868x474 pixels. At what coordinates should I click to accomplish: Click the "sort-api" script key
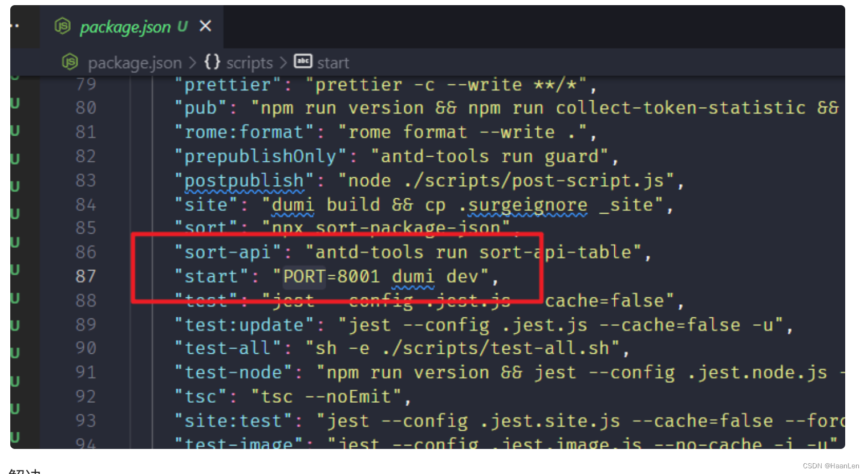(x=228, y=252)
